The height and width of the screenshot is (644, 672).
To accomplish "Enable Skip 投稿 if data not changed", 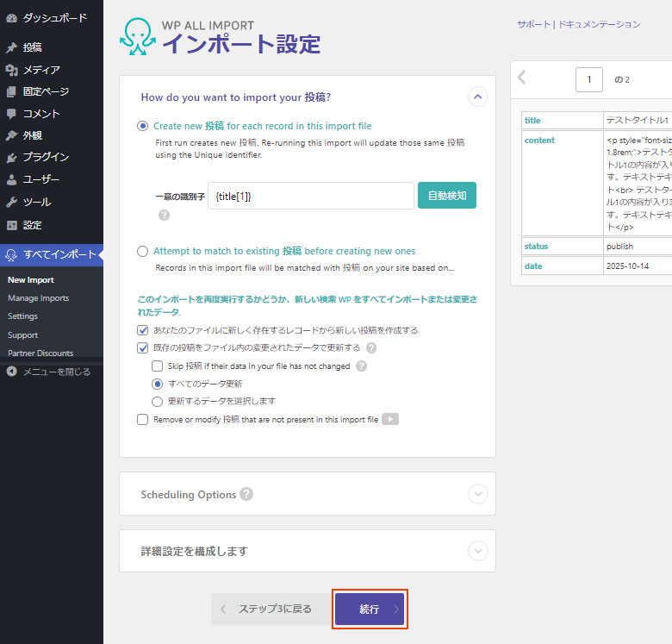I will 157,366.
